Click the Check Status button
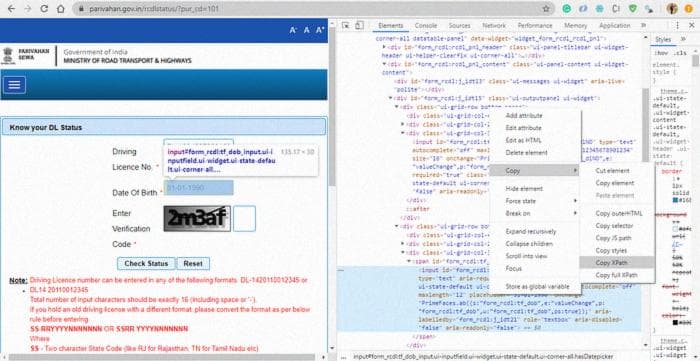Screen dimensions: 700x361 [146, 263]
